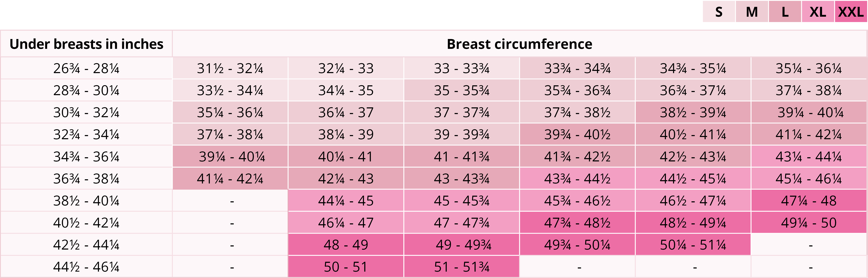Viewport: 868px width, 278px height.
Task: Select the 26¾ - 28¼ under-breast row label
Action: tap(86, 68)
